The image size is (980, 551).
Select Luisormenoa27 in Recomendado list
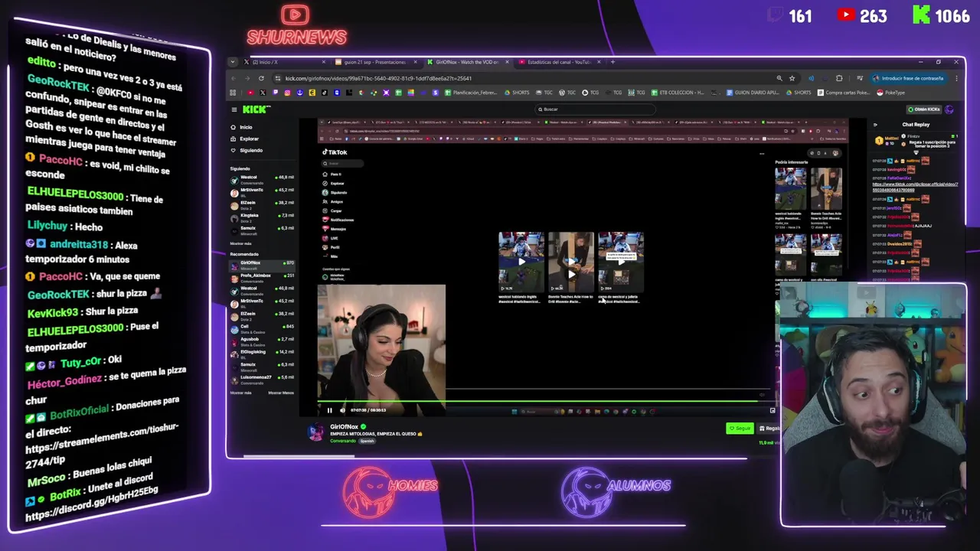(x=263, y=379)
